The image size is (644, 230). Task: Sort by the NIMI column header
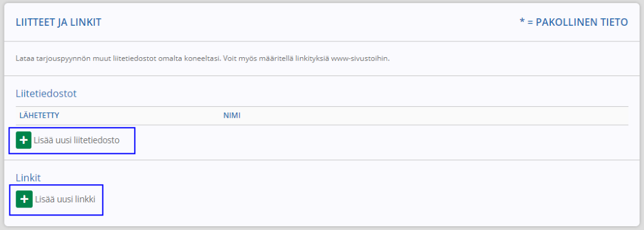coord(231,116)
